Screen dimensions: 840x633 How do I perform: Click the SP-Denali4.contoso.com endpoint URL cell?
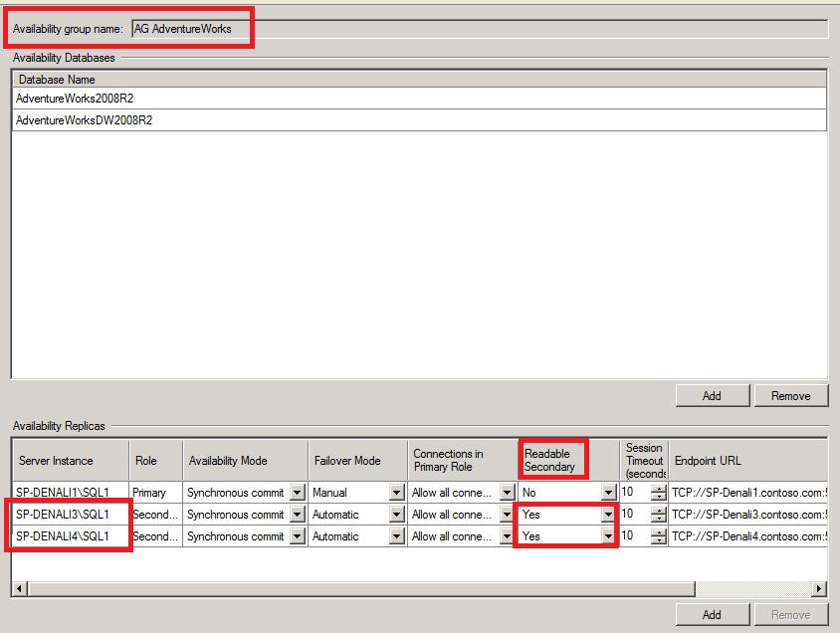pos(747,536)
